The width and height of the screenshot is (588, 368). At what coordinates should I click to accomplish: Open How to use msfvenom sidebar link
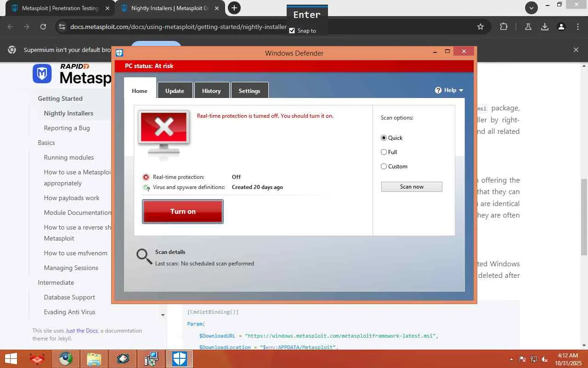tap(76, 253)
